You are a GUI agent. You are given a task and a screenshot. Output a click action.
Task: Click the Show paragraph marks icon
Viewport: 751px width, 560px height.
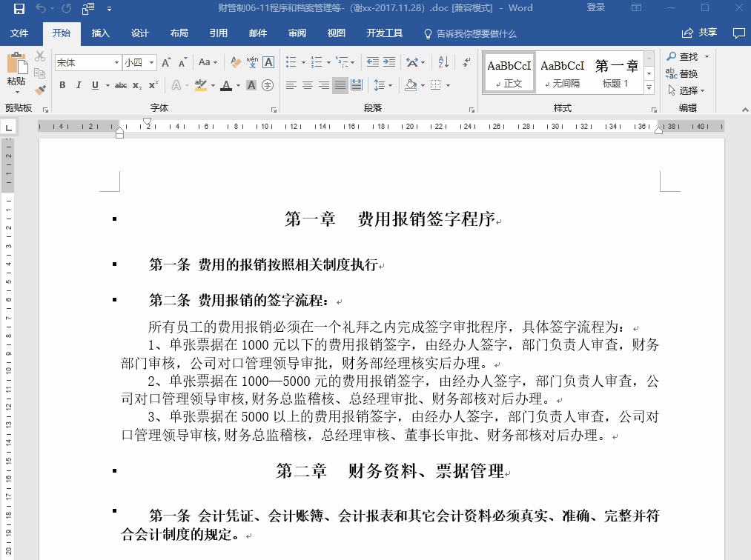466,61
